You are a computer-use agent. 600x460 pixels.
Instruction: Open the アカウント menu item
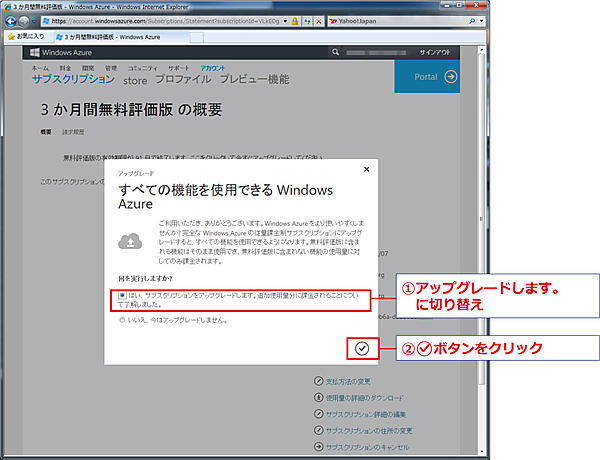pyautogui.click(x=212, y=68)
